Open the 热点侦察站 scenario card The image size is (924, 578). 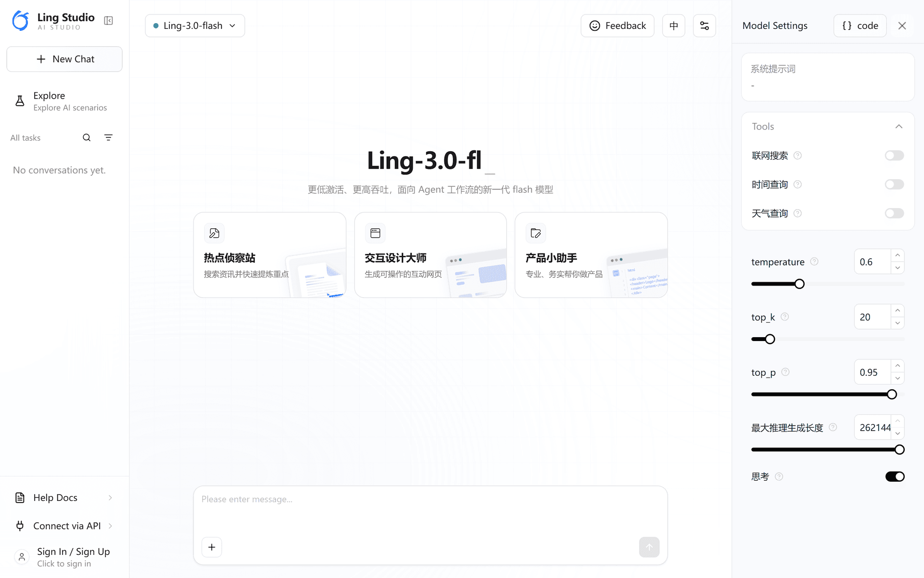[x=269, y=255]
